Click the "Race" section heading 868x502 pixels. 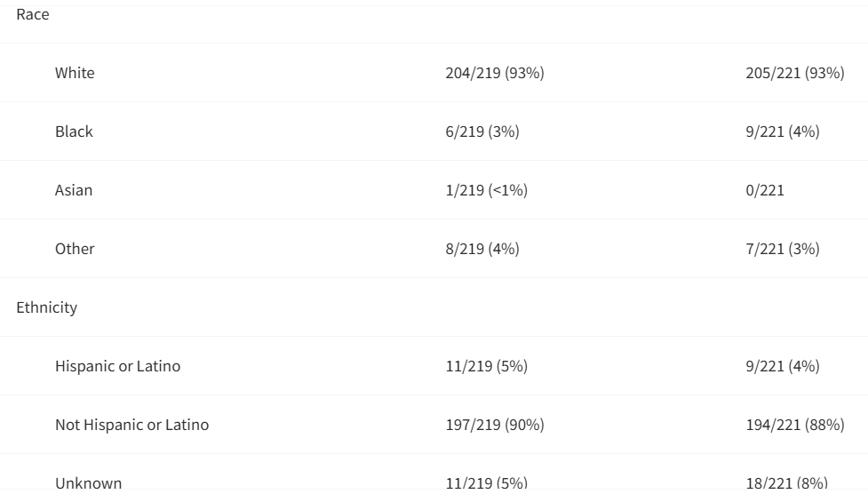pyautogui.click(x=33, y=15)
